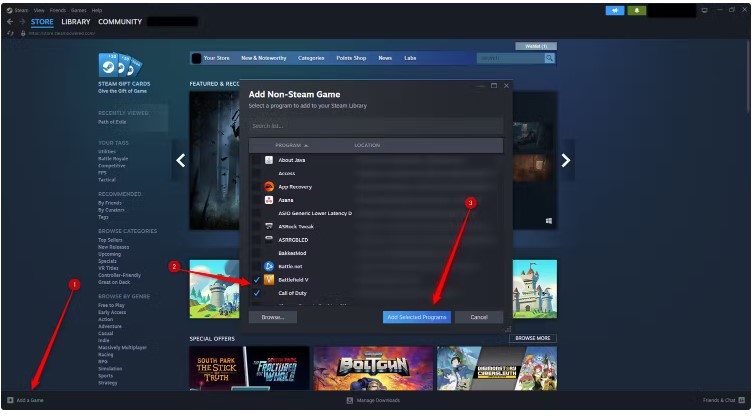Open the Categories dropdown
This screenshot has height=416, width=755.
[x=311, y=58]
